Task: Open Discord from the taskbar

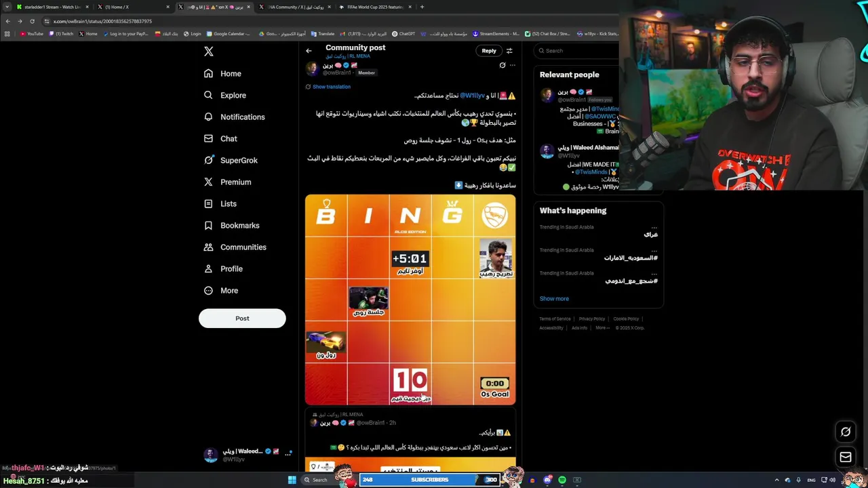Action: 547,480
